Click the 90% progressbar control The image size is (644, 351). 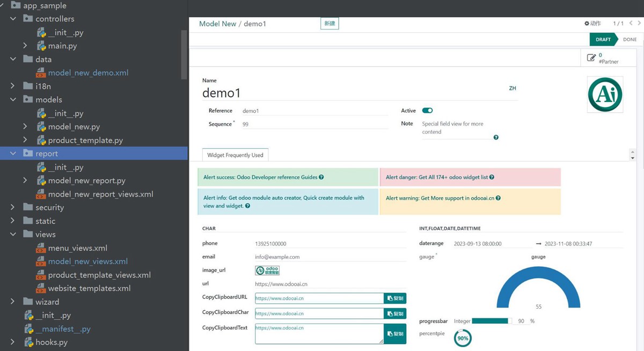[x=489, y=320]
